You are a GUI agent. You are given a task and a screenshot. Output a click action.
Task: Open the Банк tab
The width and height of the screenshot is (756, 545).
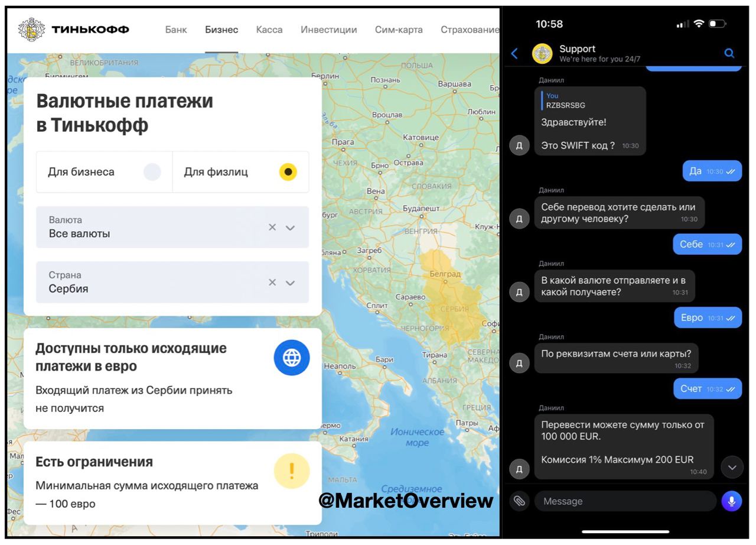[176, 30]
